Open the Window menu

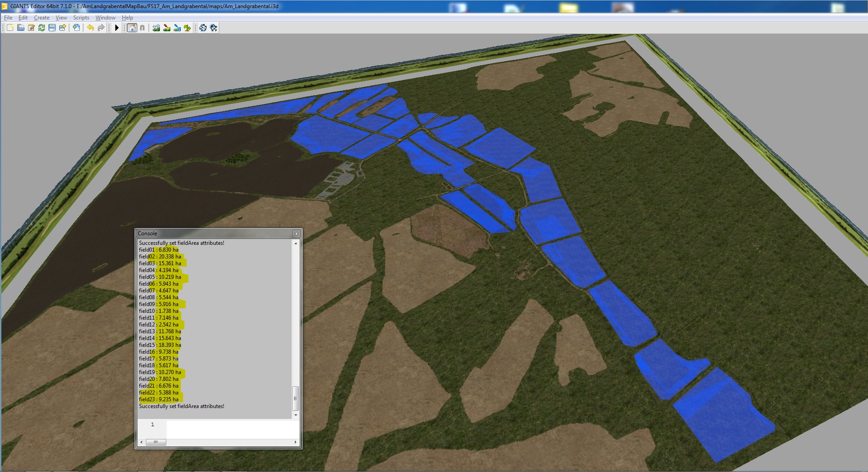[105, 18]
